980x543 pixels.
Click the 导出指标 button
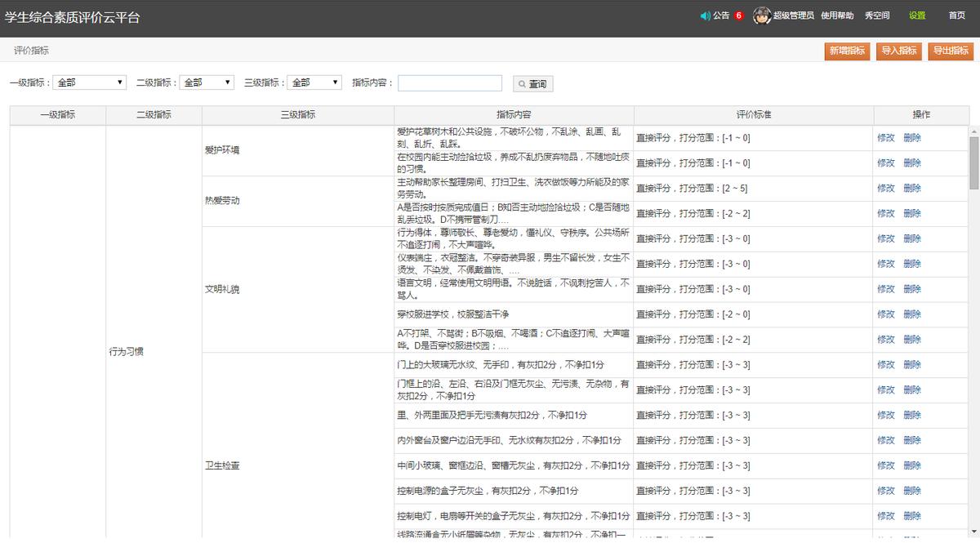pos(950,50)
